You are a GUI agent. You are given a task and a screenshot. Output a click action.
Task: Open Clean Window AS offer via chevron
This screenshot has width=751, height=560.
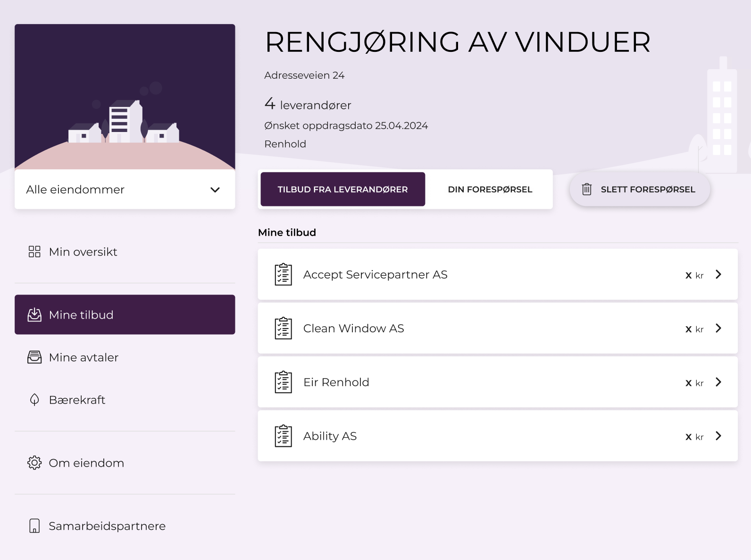[x=718, y=328]
